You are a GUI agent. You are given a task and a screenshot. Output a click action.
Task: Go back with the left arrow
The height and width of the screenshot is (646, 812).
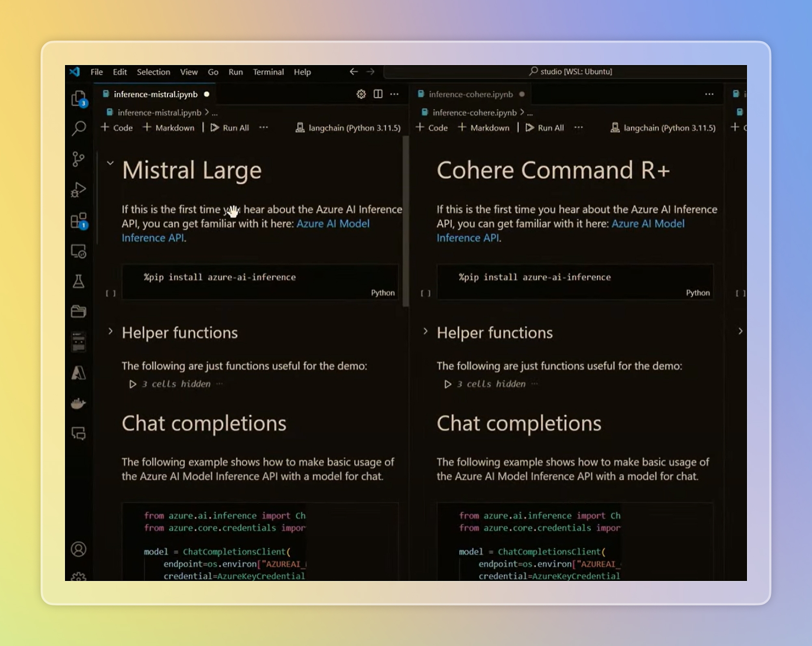pyautogui.click(x=354, y=72)
